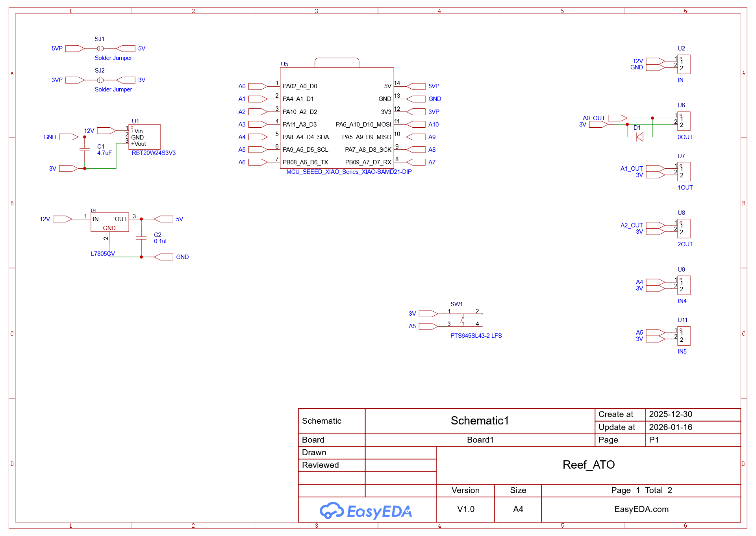Click the '0OUT' connector label

tap(685, 137)
